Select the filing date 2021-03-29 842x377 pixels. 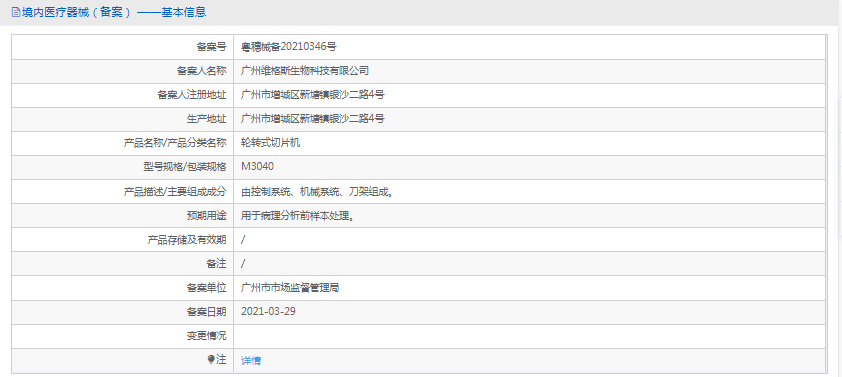tap(269, 311)
